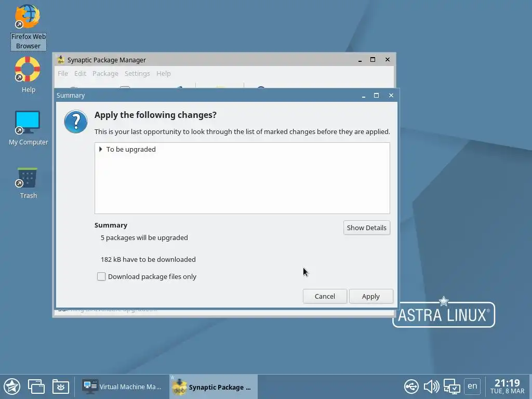Open the volume speaker tray icon
The image size is (532, 399).
point(431,387)
